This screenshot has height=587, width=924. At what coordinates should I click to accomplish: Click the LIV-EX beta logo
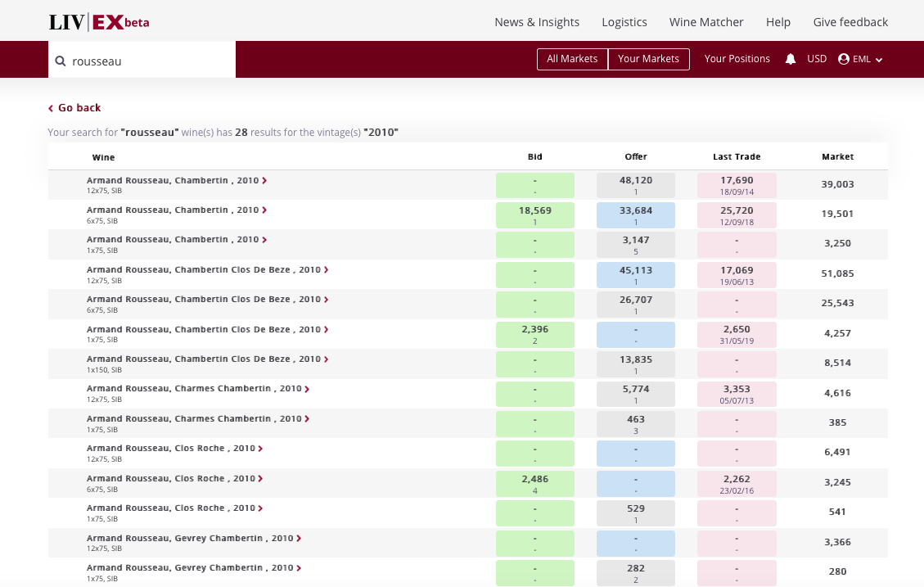(99, 22)
